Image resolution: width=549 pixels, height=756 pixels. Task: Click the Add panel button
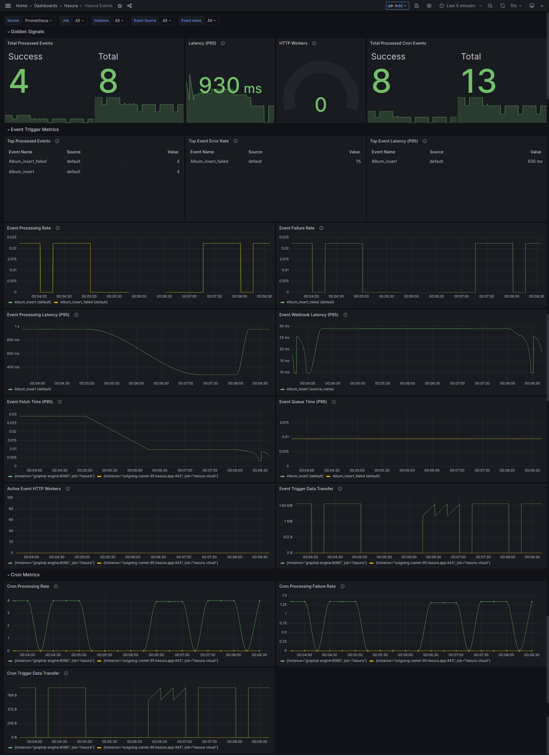click(397, 6)
